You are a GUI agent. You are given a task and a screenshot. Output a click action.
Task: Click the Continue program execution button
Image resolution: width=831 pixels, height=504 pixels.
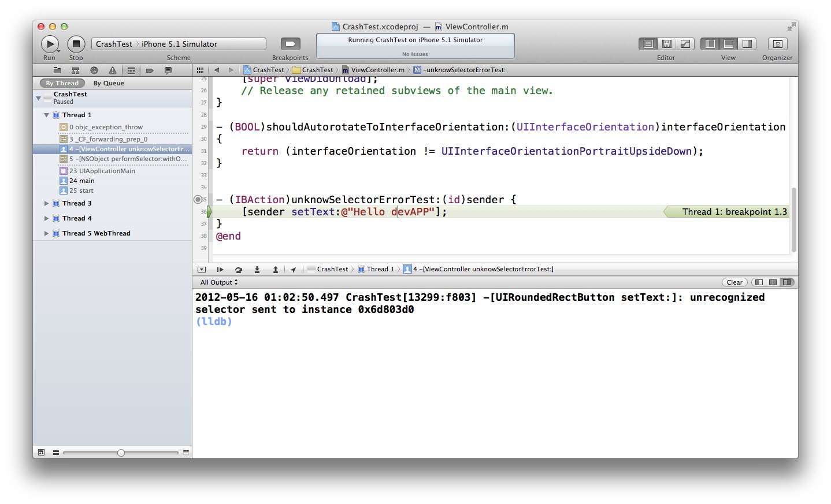point(220,270)
